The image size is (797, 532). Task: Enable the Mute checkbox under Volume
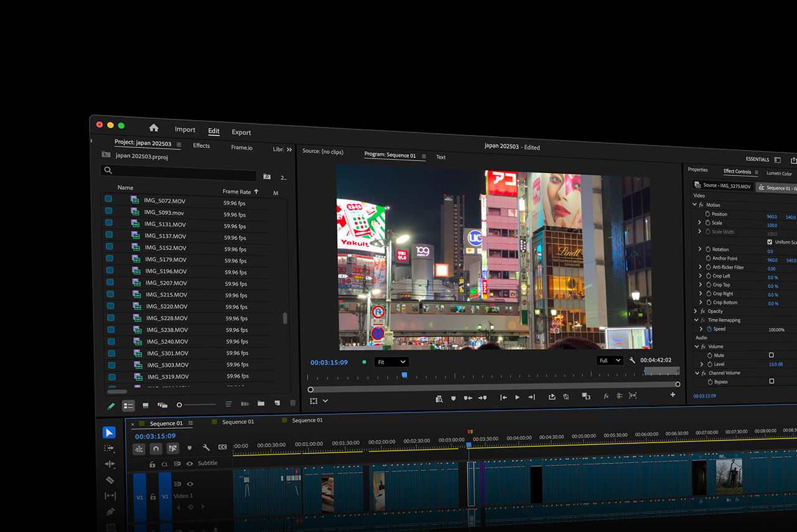[771, 355]
